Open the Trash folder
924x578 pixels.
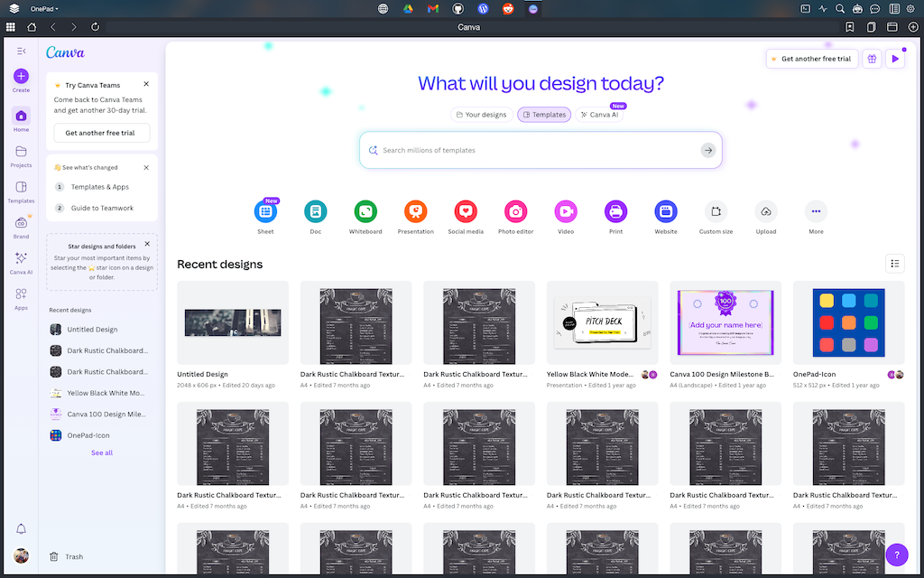[66, 556]
